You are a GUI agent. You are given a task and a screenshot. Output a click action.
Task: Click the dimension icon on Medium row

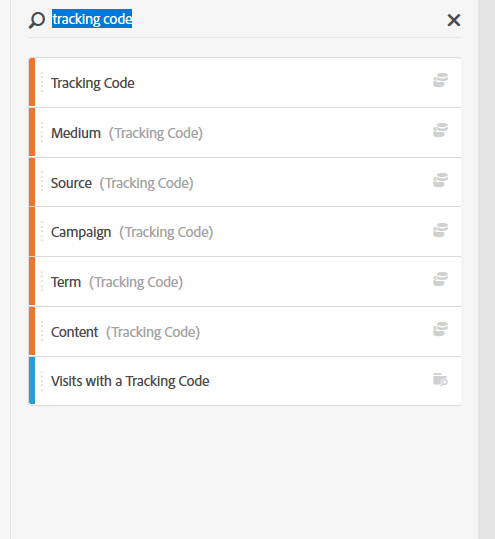point(440,130)
